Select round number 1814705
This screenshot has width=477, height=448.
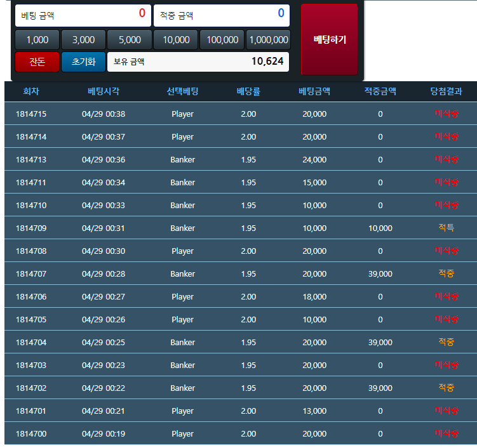[x=31, y=319]
